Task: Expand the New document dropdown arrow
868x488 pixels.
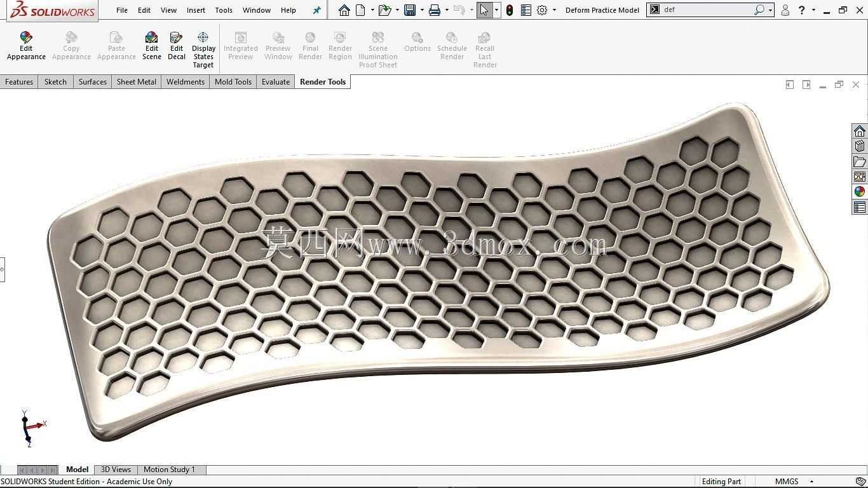Action: [x=372, y=10]
